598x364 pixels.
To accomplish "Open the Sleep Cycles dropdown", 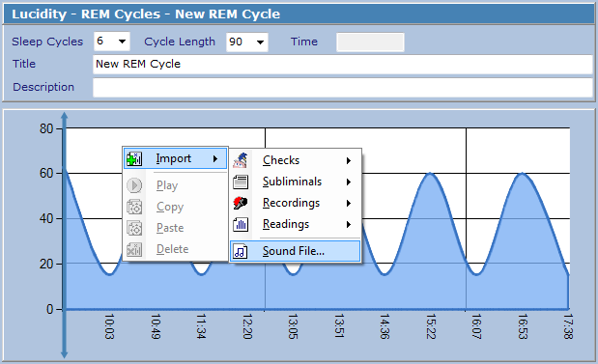I will pos(122,42).
